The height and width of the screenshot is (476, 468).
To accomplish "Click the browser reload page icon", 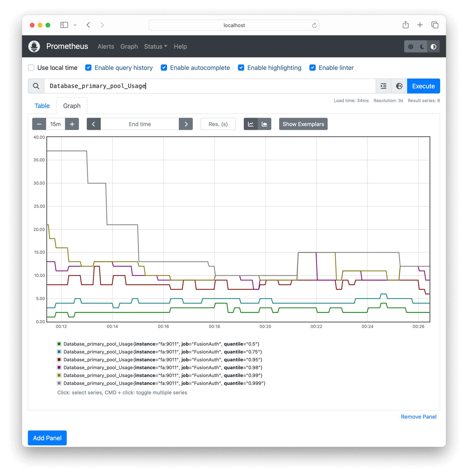I will (x=314, y=25).
